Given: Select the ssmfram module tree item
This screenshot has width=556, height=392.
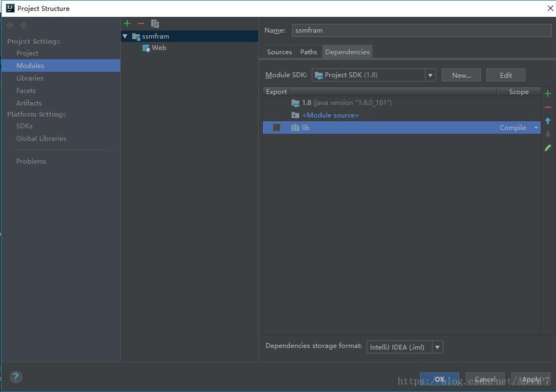Looking at the screenshot, I should pos(189,36).
